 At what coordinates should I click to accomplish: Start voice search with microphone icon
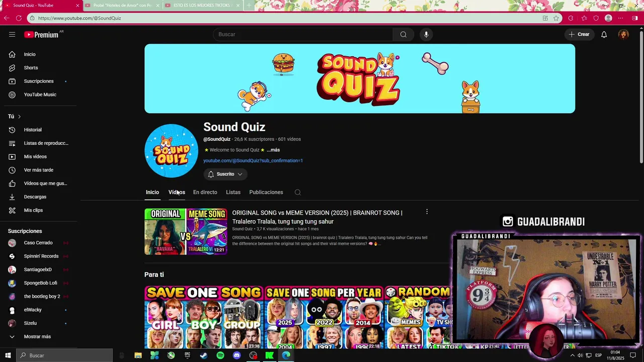click(426, 34)
